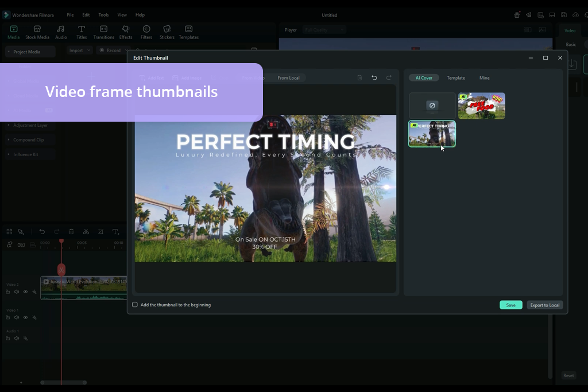The width and height of the screenshot is (588, 392).
Task: Click the timeline text tool icon
Action: coord(115,232)
